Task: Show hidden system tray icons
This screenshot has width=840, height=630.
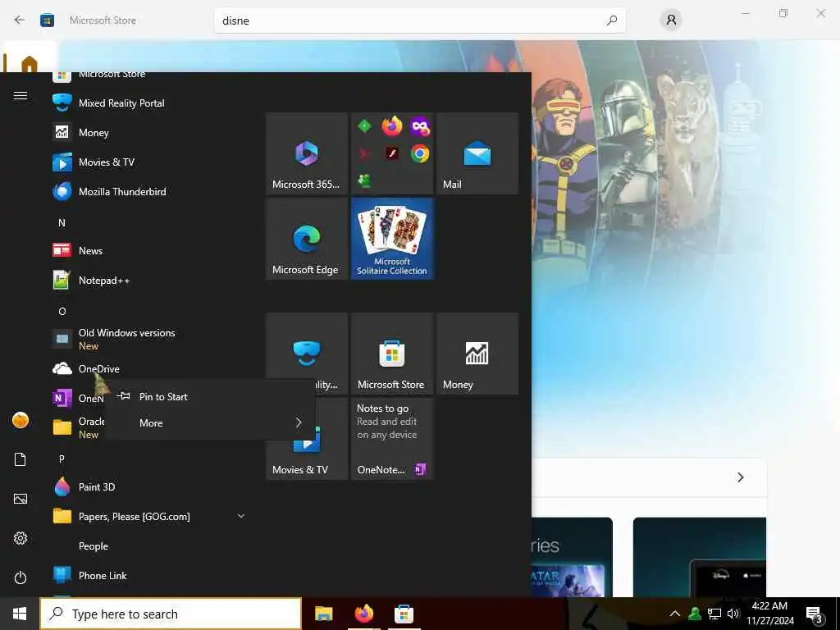Action: tap(675, 614)
